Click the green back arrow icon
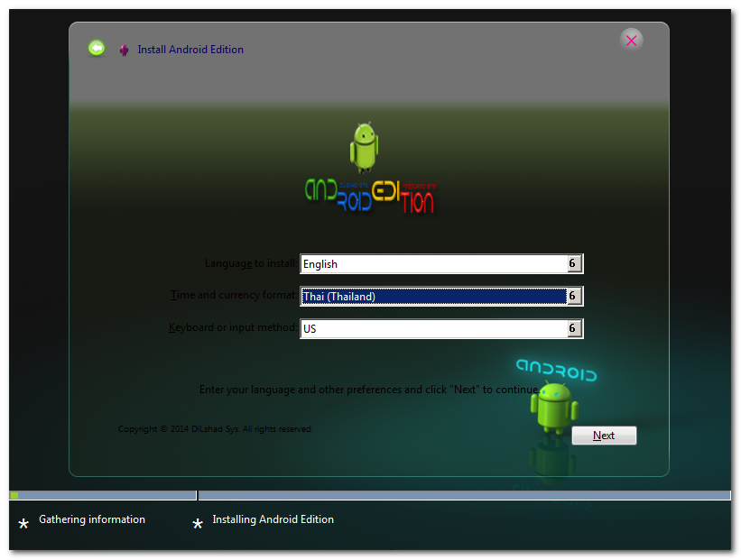The image size is (741, 560). point(97,48)
